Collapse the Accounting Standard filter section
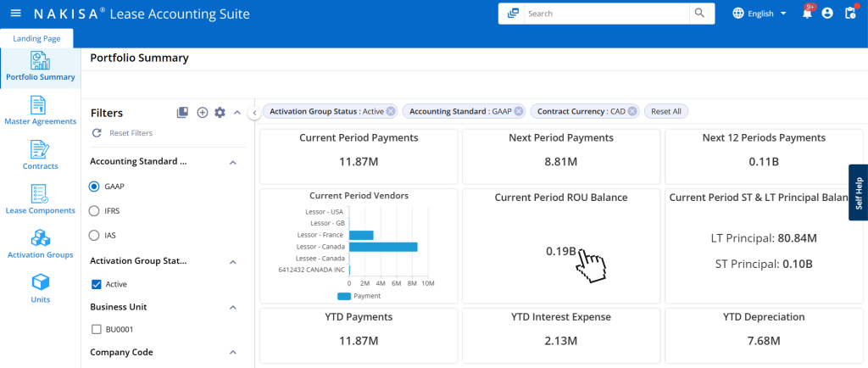This screenshot has width=868, height=368. pos(233,162)
